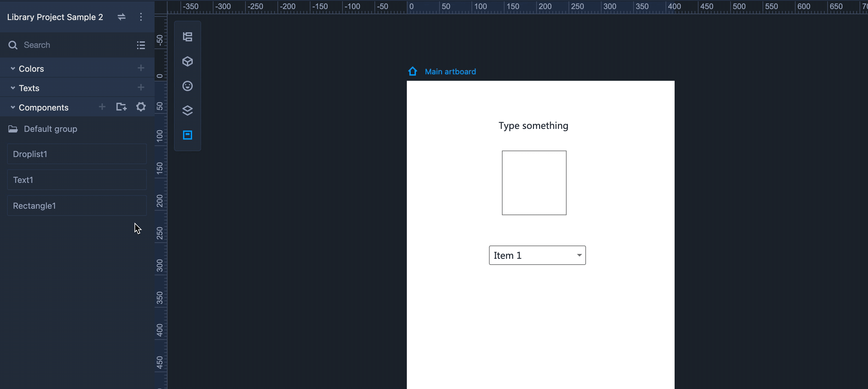
Task: Open the layers stack panel icon
Action: point(187,110)
